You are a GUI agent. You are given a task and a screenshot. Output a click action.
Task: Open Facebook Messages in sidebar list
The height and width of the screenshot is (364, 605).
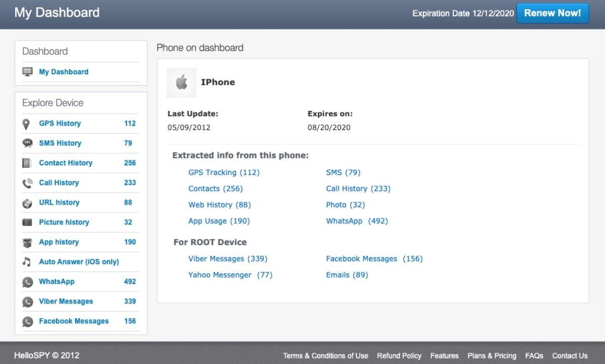[74, 321]
